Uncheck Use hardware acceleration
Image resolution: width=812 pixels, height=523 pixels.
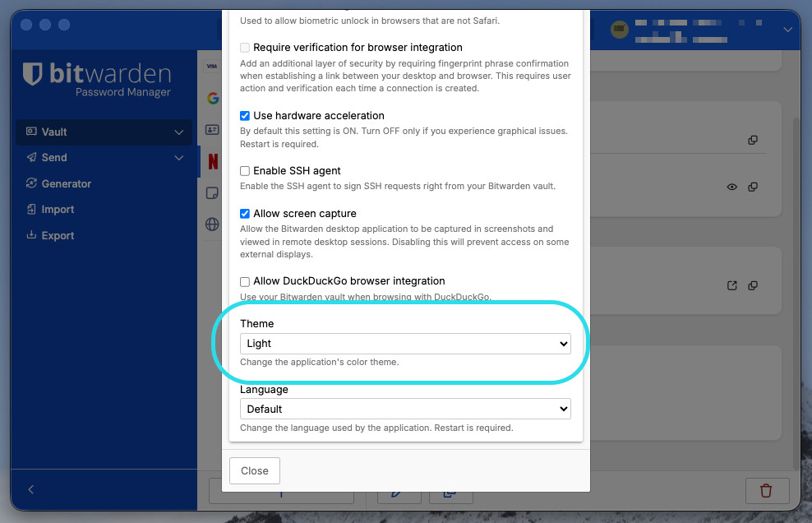[x=245, y=116]
